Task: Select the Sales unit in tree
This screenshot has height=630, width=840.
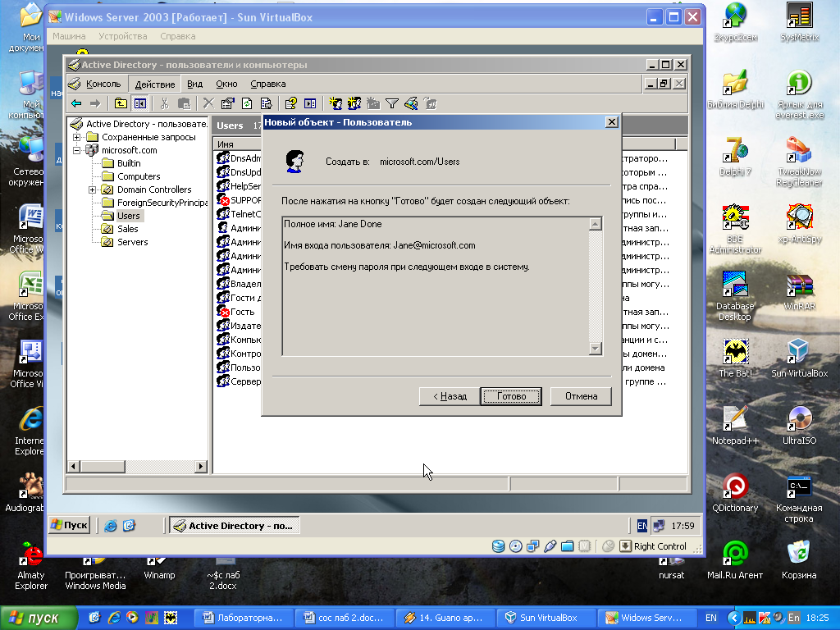Action: point(127,230)
